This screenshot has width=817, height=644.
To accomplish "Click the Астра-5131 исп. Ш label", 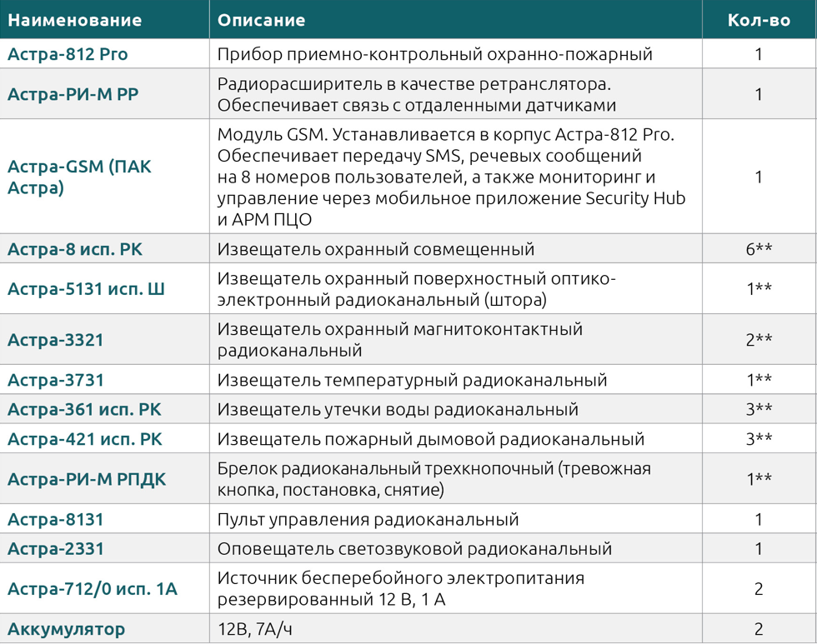I will (x=71, y=287).
